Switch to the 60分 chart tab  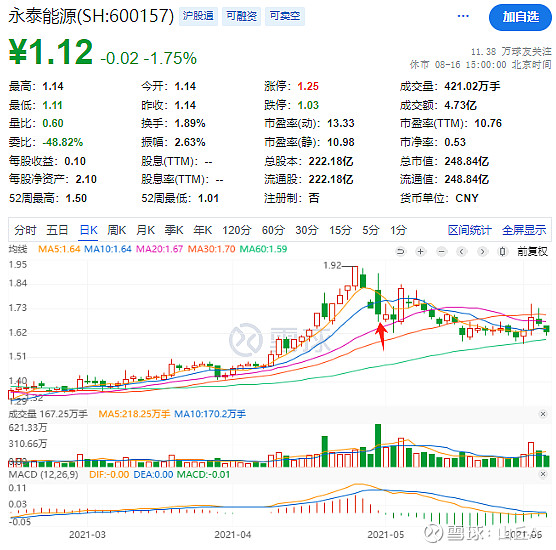tap(273, 230)
